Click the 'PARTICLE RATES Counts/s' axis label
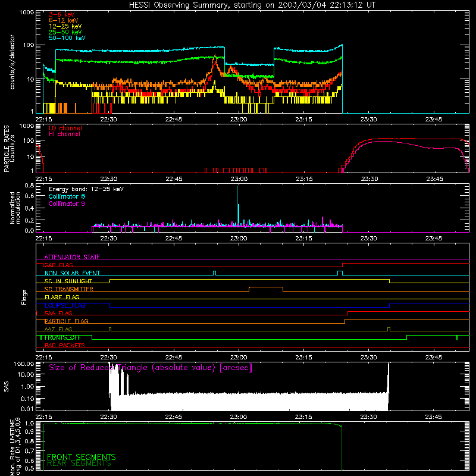Image resolution: width=476 pixels, height=476 pixels. tap(9, 149)
